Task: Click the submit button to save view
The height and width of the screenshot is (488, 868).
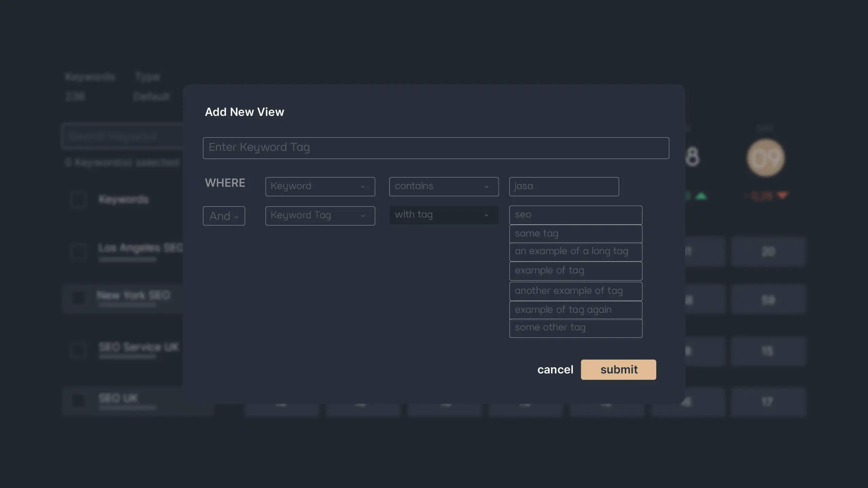Action: point(618,369)
